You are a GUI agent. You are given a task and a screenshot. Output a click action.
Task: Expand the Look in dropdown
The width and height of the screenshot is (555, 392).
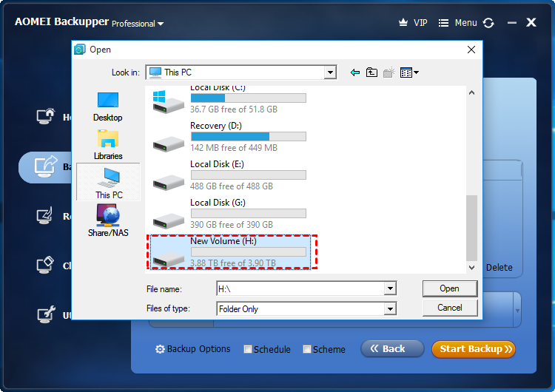(x=330, y=72)
